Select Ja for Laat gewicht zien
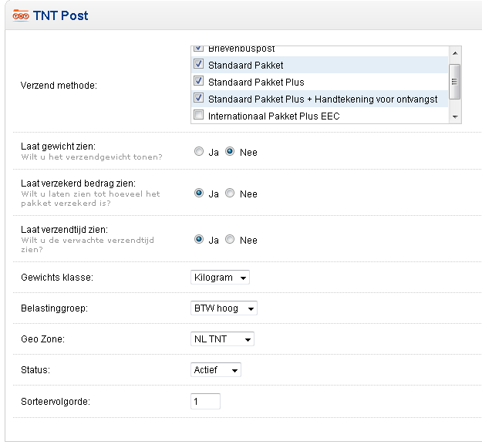Viewport: 482px width, 448px height. [x=199, y=151]
